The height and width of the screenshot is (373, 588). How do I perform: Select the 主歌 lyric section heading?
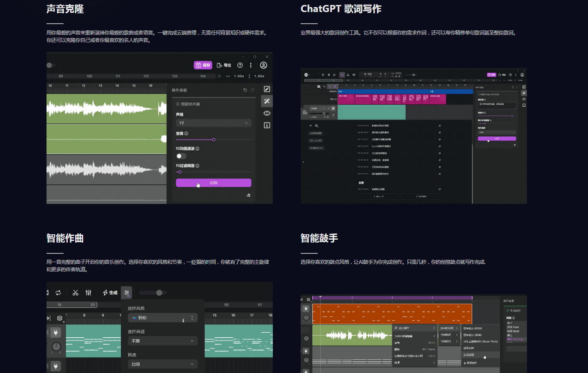360,182
